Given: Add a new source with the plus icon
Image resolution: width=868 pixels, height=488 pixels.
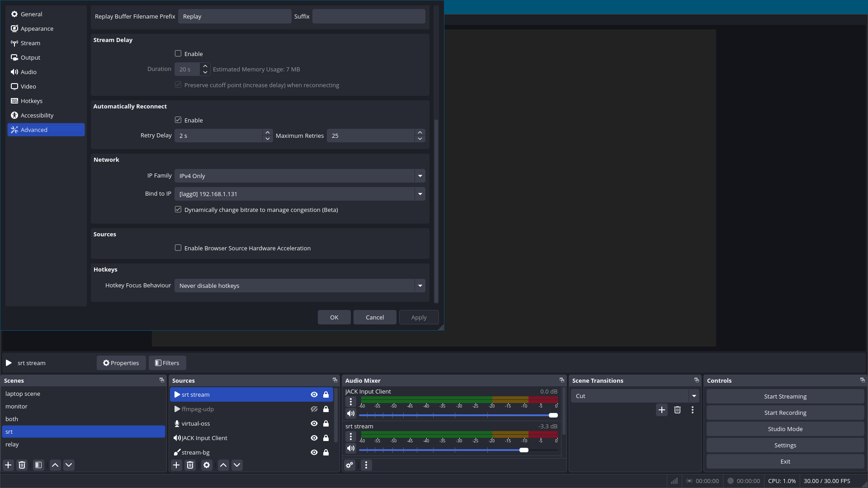Looking at the screenshot, I should (176, 465).
